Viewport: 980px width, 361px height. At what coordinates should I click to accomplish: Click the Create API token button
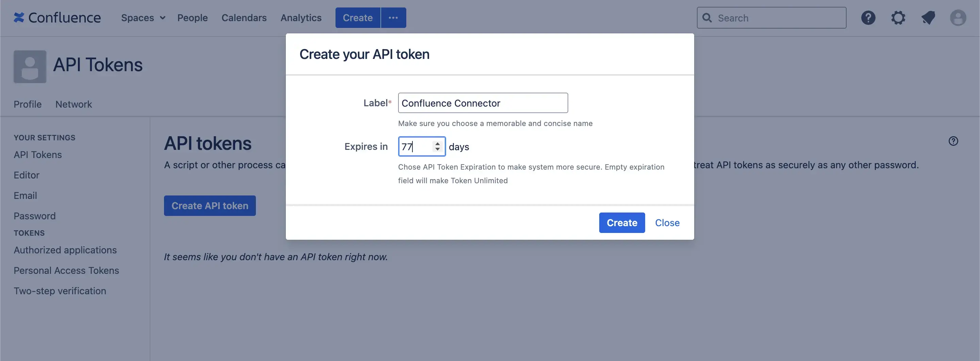[210, 206]
